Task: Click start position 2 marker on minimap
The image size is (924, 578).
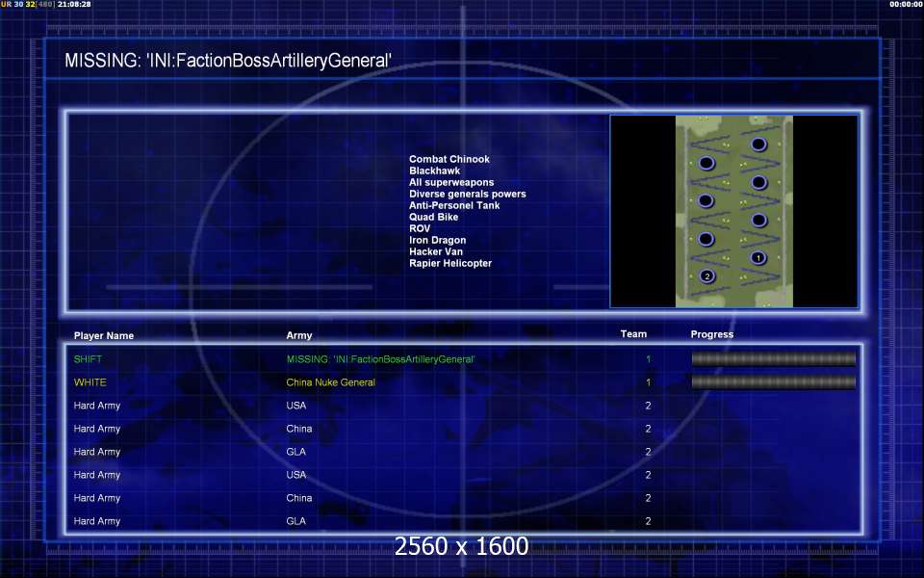Action: pyautogui.click(x=707, y=276)
